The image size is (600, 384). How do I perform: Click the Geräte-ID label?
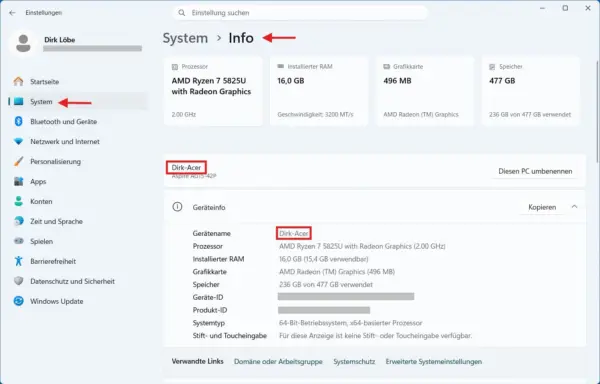[x=208, y=297]
